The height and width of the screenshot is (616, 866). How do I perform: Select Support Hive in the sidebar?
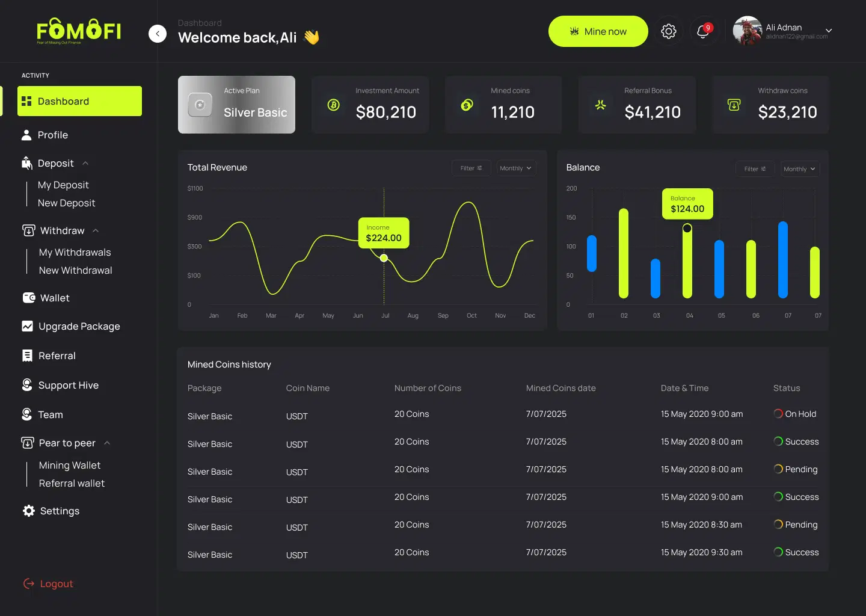68,385
